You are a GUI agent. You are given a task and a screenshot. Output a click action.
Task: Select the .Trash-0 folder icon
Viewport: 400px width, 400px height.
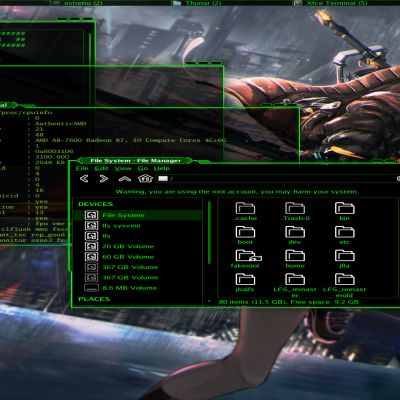tap(295, 208)
